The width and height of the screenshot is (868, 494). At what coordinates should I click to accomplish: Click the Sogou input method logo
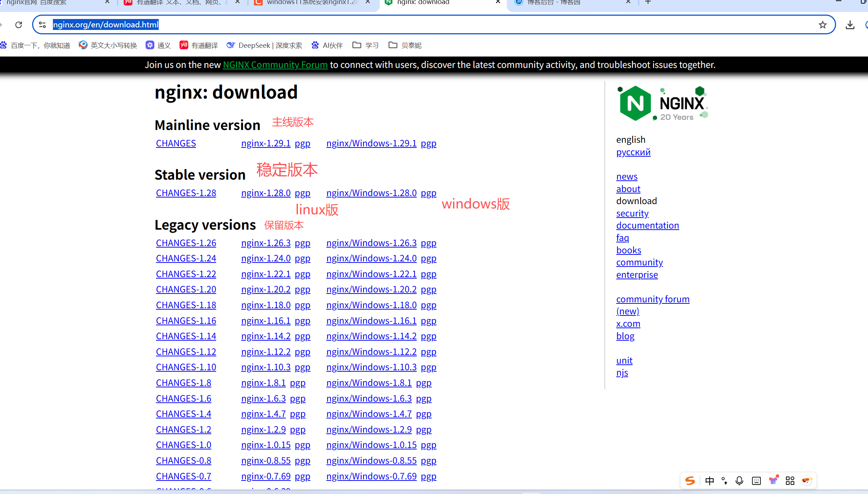click(690, 480)
